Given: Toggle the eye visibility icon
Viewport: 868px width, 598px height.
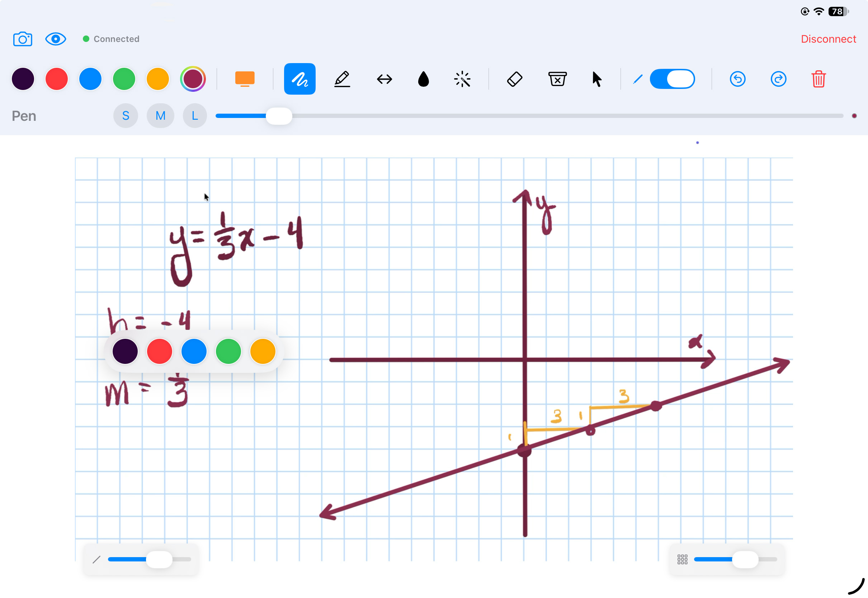Looking at the screenshot, I should tap(56, 39).
